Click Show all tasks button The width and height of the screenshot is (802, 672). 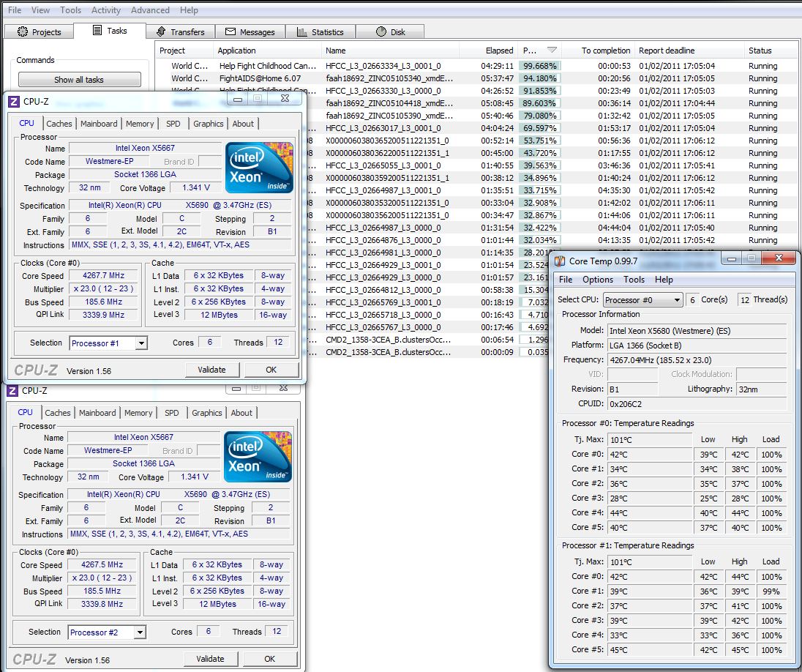(x=79, y=79)
